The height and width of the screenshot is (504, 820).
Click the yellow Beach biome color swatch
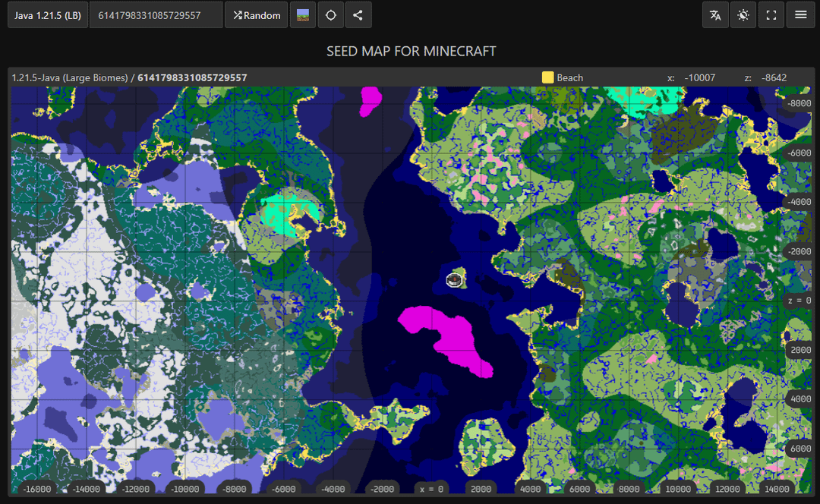(x=547, y=77)
